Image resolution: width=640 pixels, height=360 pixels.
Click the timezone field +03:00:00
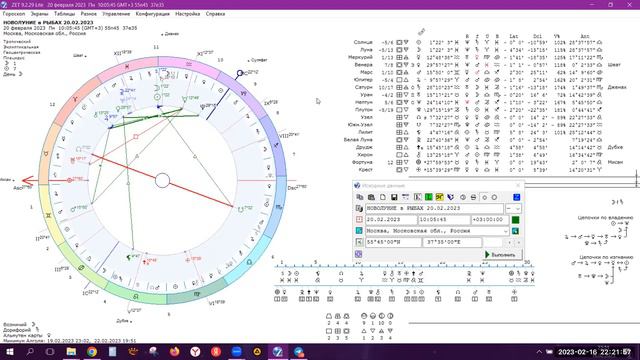[x=490, y=220]
